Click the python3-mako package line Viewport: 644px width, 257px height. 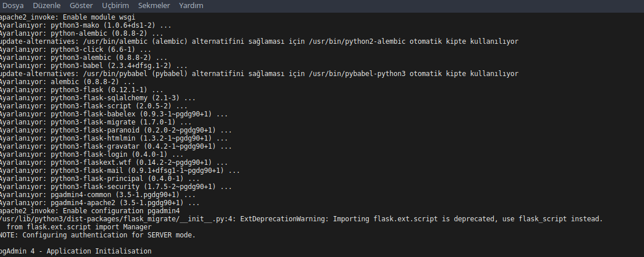pos(85,25)
